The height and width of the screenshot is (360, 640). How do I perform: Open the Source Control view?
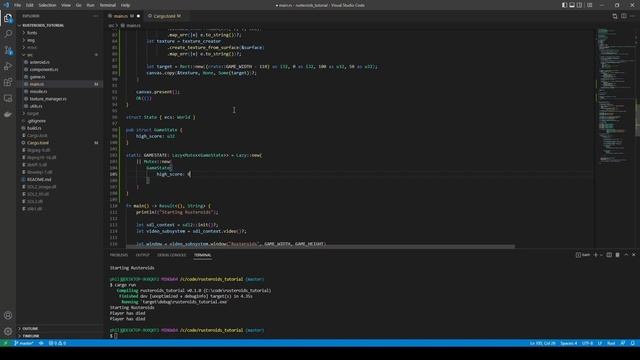8,50
